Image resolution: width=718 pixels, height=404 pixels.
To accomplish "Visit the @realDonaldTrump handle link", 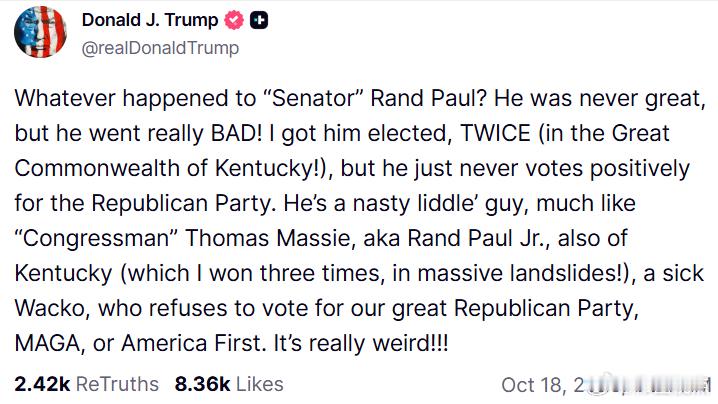I will (x=160, y=48).
